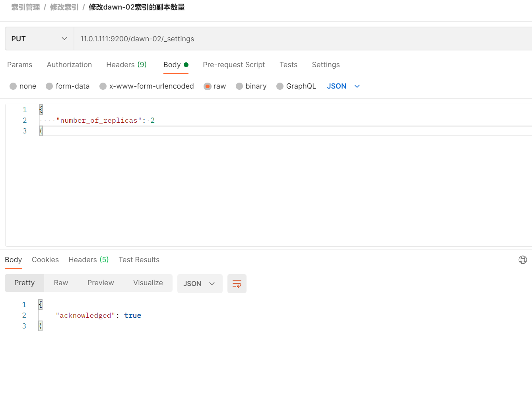The image size is (532, 398).
Task: Open the Authorization tab
Action: click(69, 65)
